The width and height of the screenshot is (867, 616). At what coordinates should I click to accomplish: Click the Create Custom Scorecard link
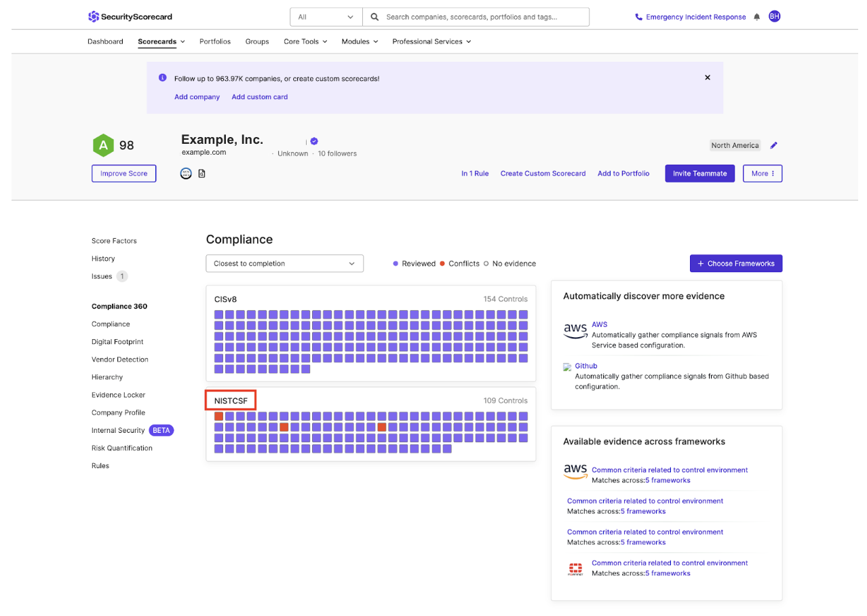point(543,174)
